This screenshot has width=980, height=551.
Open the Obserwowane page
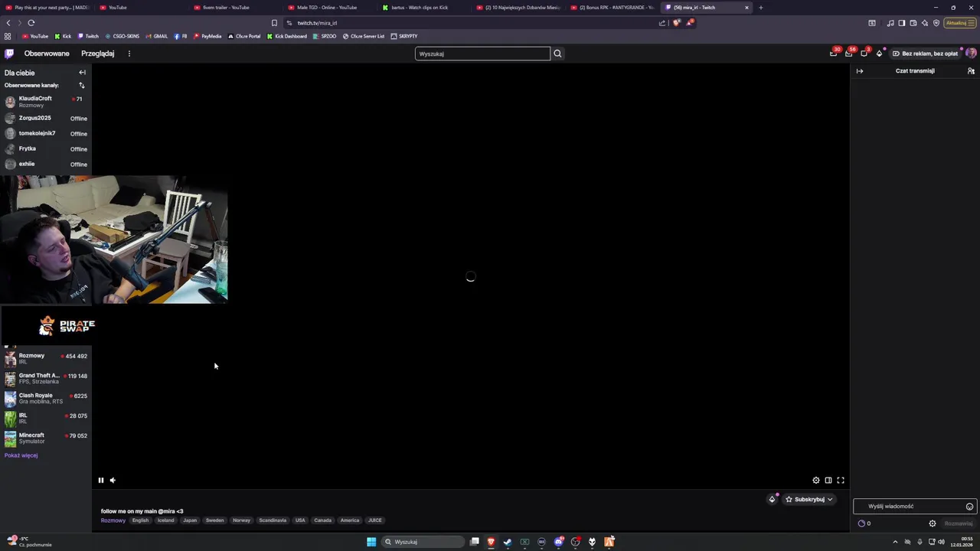point(47,54)
